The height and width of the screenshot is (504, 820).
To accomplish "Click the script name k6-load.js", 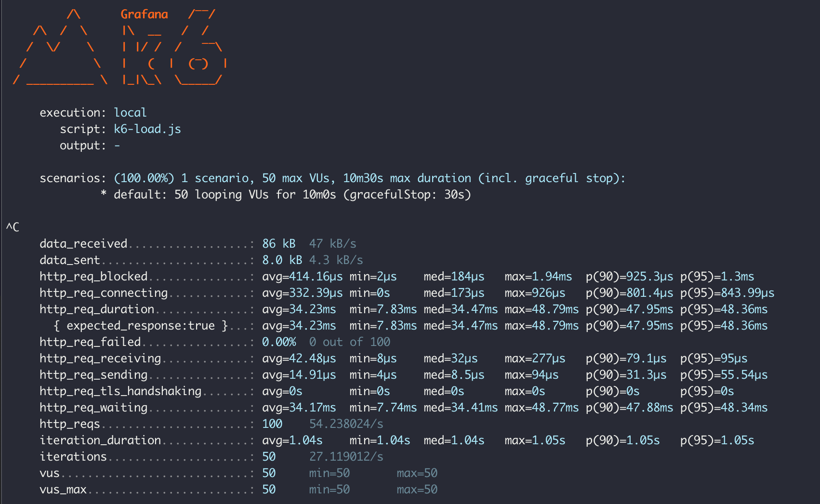I will [x=147, y=129].
